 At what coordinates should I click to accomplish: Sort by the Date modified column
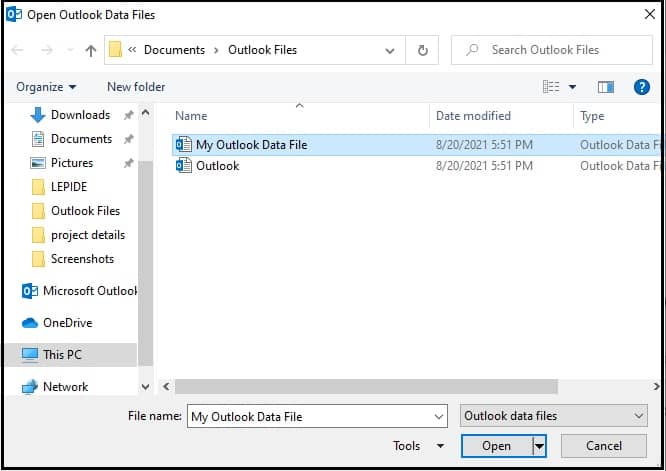click(473, 116)
